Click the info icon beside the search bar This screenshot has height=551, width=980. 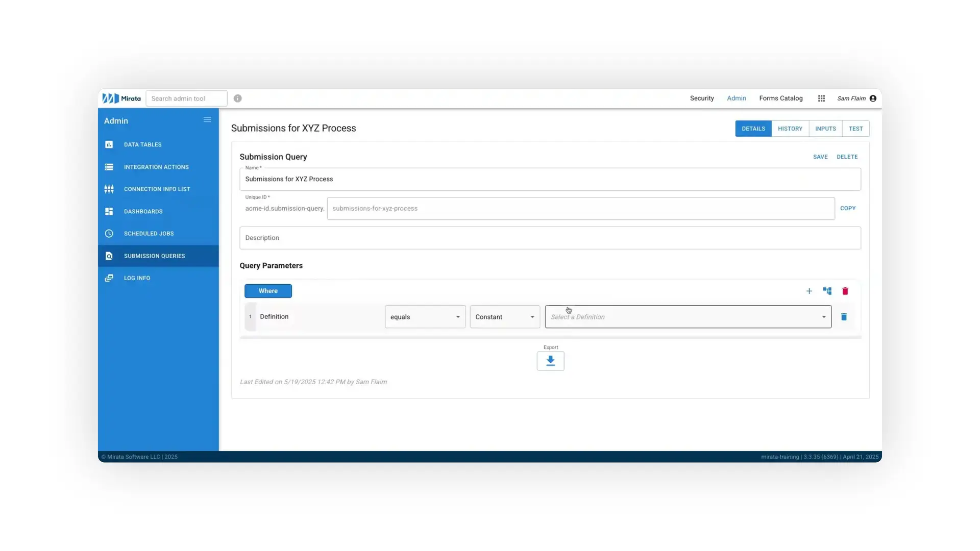tap(237, 98)
